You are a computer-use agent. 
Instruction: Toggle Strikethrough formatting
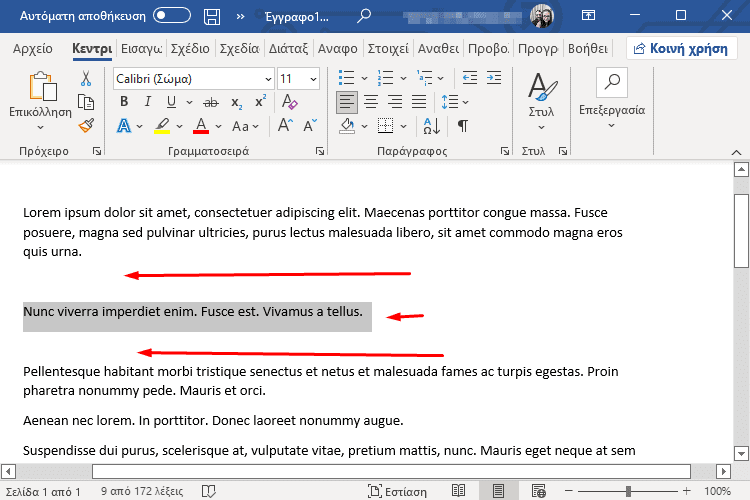click(210, 102)
